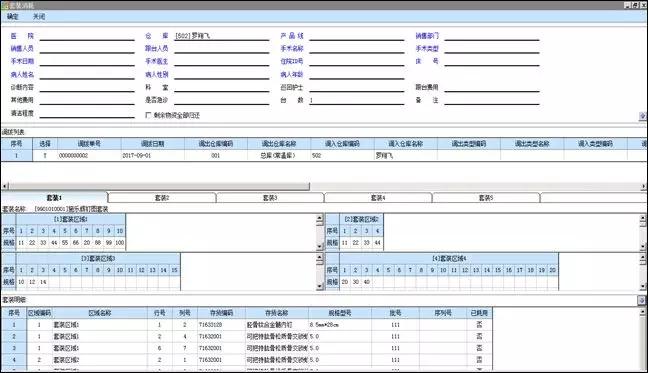
Task: Collapse the top form panel arrow icon
Action: 643,116
